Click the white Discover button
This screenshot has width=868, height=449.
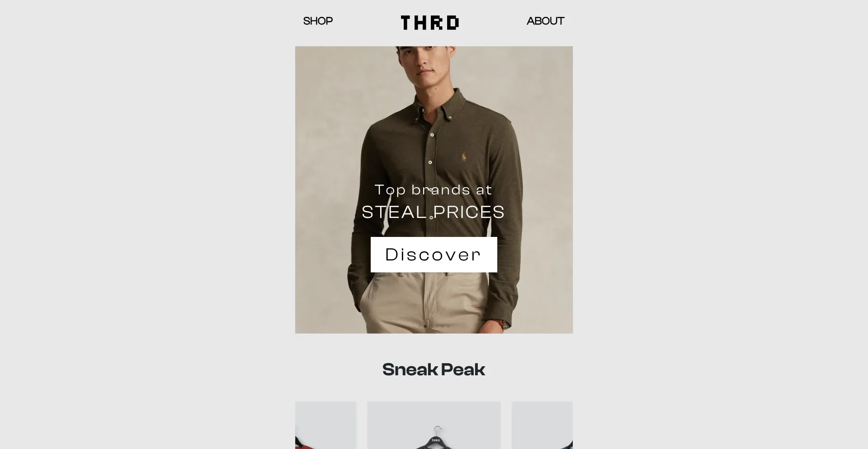click(x=434, y=255)
